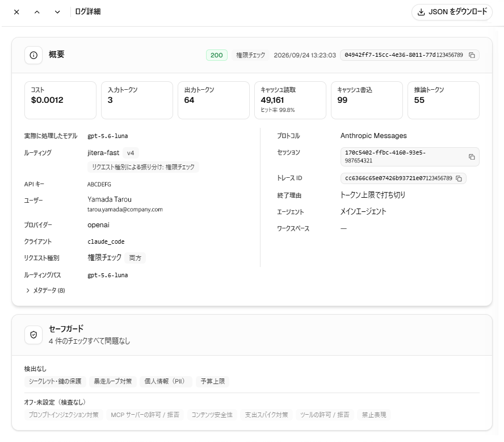
Task: Click the リクエスト種別による振り分け badge
Action: pyautogui.click(x=144, y=167)
